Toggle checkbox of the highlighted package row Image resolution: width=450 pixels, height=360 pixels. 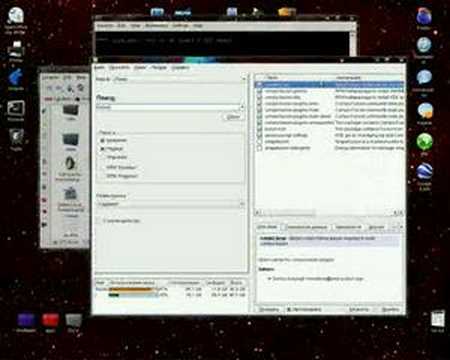tap(260, 84)
